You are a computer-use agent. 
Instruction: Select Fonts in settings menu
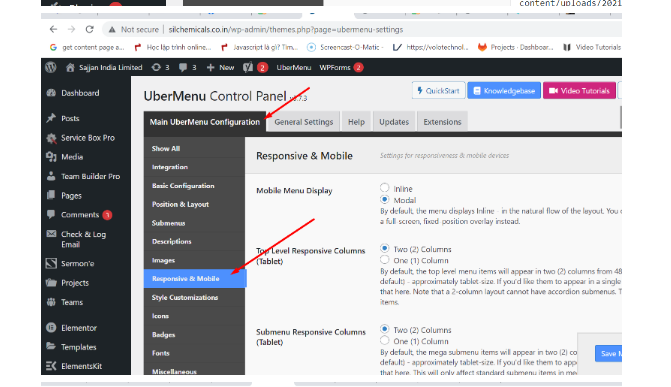[x=194, y=353]
